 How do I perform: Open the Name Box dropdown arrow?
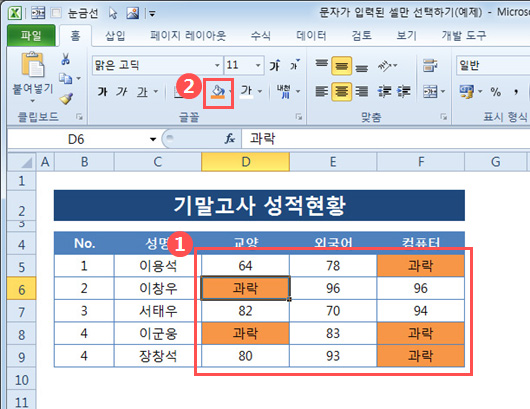point(153,139)
